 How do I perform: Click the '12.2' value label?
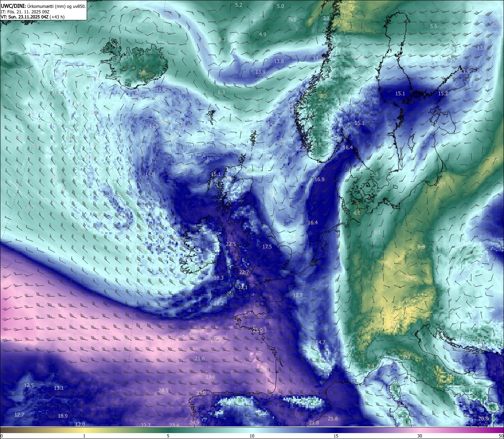[298, 295]
